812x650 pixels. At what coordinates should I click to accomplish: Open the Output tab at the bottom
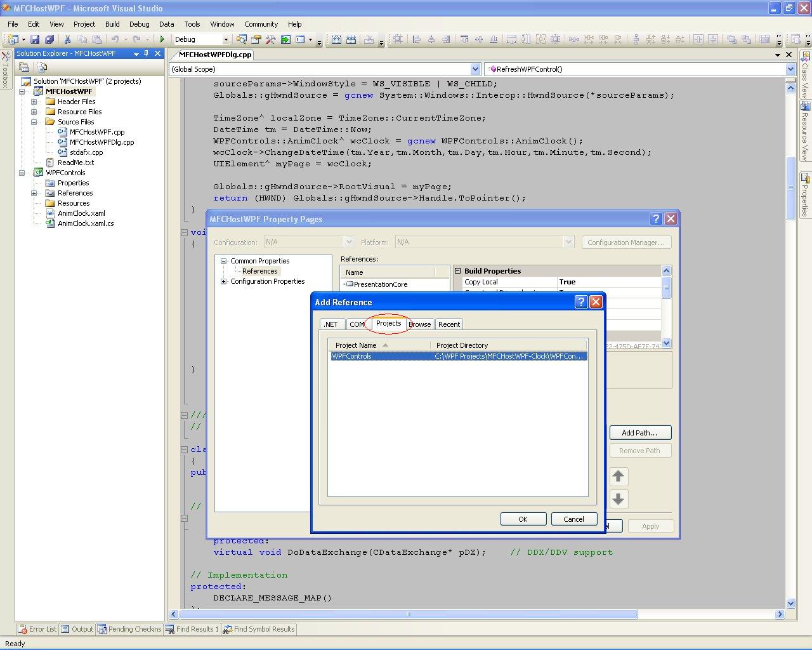pos(77,629)
